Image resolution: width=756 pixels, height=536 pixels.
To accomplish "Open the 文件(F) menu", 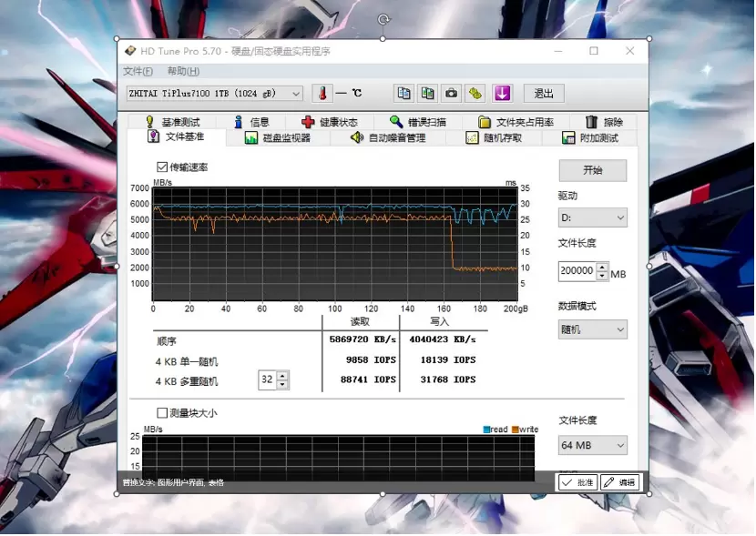I will (138, 71).
